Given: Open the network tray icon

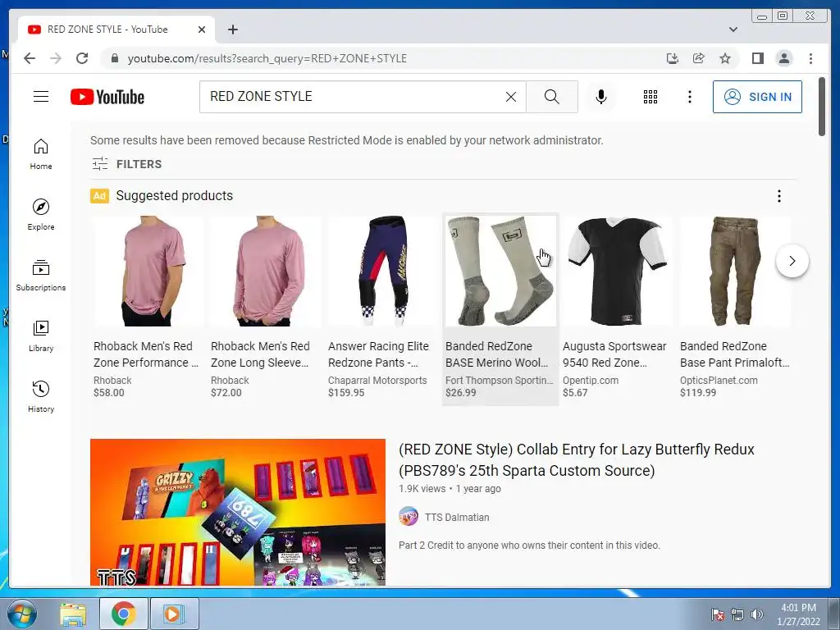Looking at the screenshot, I should coord(737,614).
